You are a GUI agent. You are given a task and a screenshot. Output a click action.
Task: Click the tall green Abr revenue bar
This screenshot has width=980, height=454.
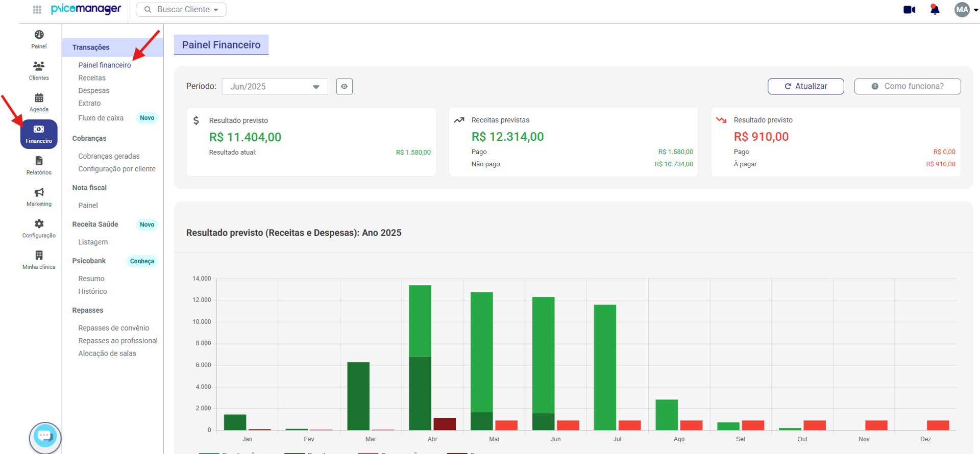tap(420, 321)
